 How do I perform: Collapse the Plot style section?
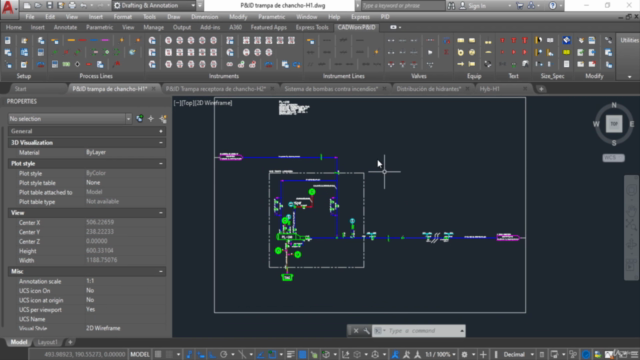161,163
